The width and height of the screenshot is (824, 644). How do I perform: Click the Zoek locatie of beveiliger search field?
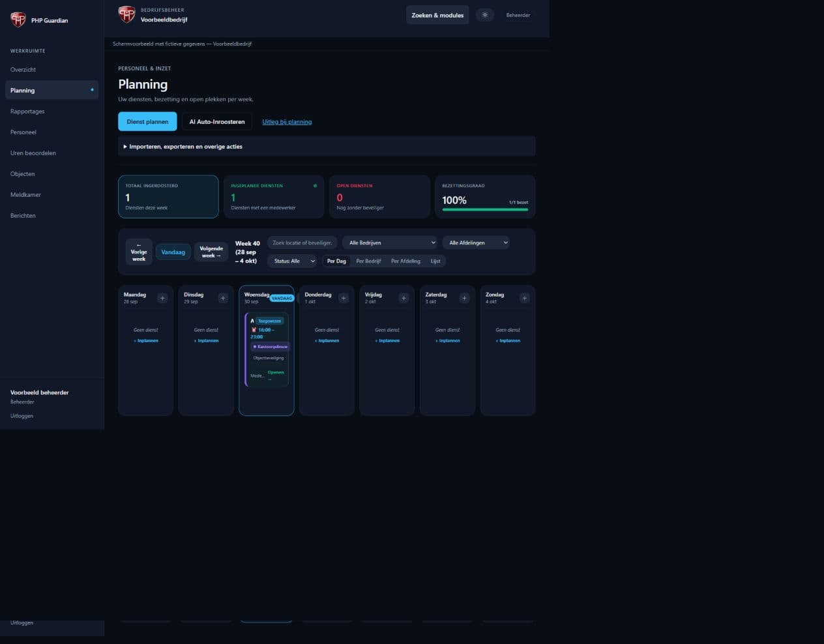coord(302,242)
